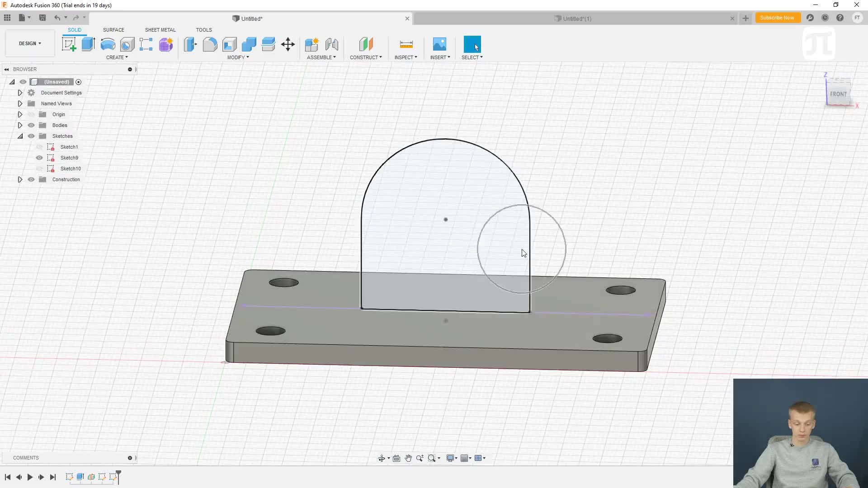Select the Offset Plane construct tool

[x=366, y=44]
